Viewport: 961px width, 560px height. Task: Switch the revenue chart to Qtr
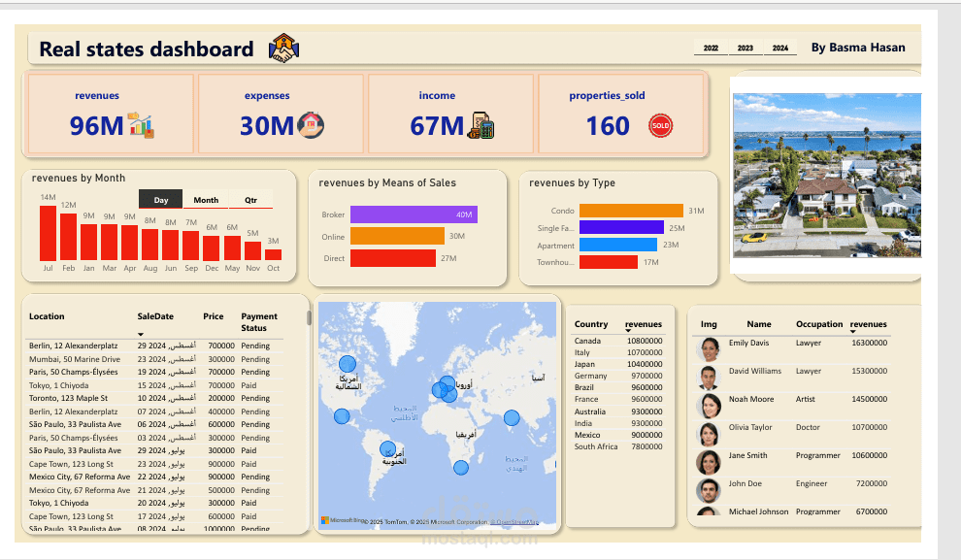tap(250, 200)
